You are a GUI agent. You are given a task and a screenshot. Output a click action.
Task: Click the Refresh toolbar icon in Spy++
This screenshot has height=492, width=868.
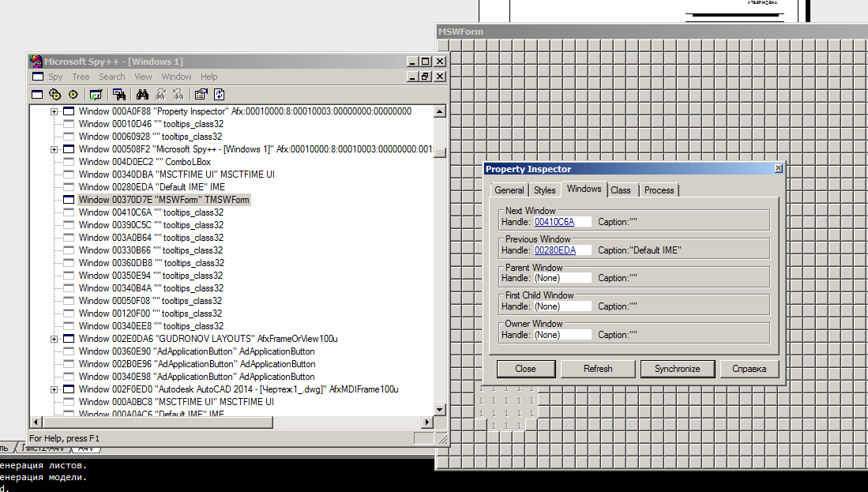[x=219, y=94]
